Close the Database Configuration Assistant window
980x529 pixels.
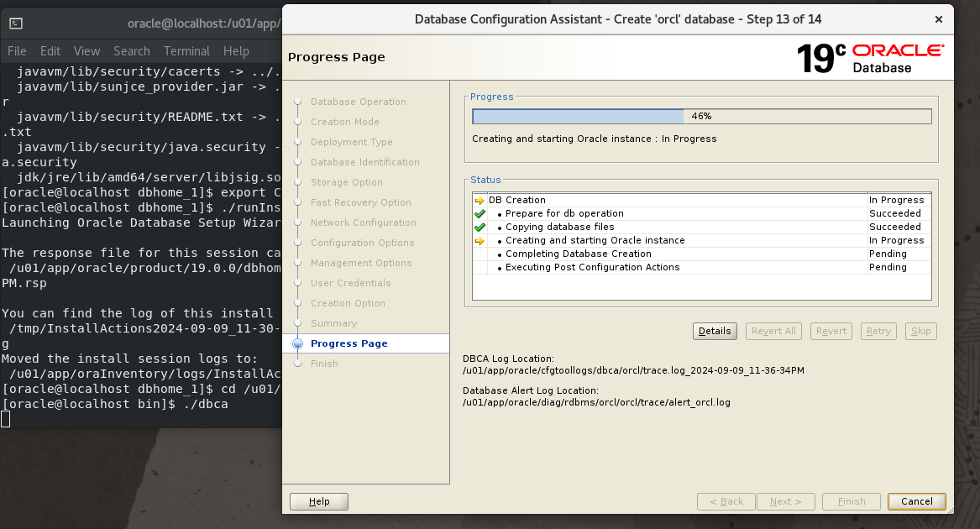coord(937,18)
